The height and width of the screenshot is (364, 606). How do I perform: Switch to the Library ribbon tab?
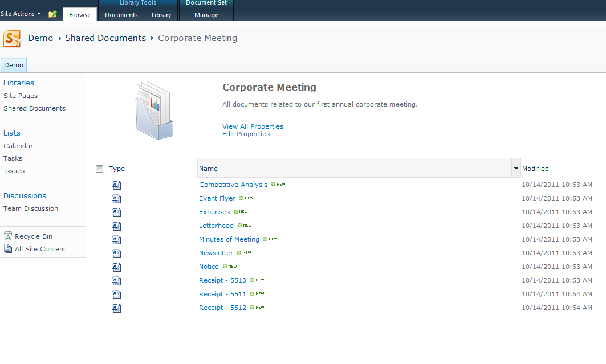[161, 15]
